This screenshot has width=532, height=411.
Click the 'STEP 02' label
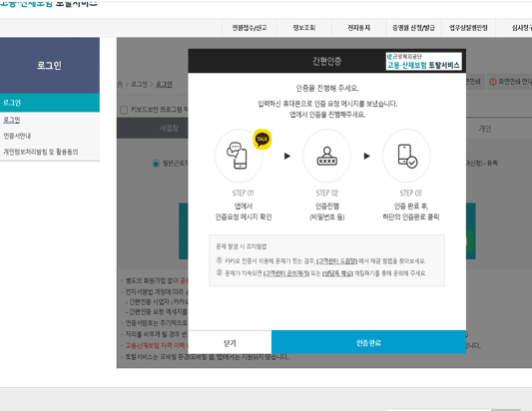[327, 193]
